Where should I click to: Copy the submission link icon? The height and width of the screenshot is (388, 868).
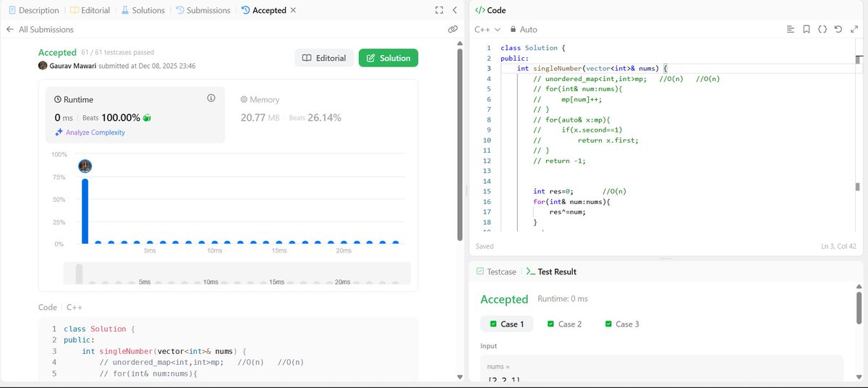[453, 30]
